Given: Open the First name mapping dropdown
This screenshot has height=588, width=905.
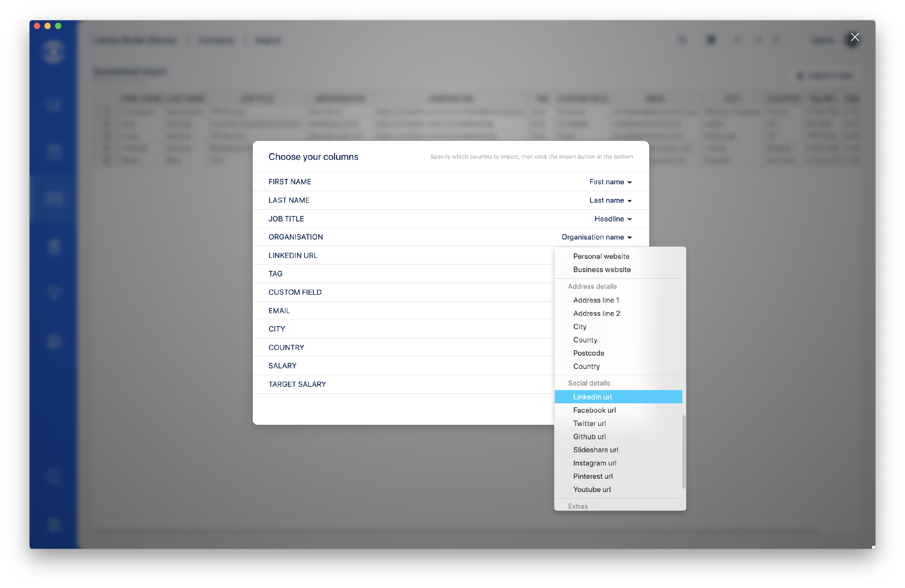Looking at the screenshot, I should pyautogui.click(x=610, y=182).
